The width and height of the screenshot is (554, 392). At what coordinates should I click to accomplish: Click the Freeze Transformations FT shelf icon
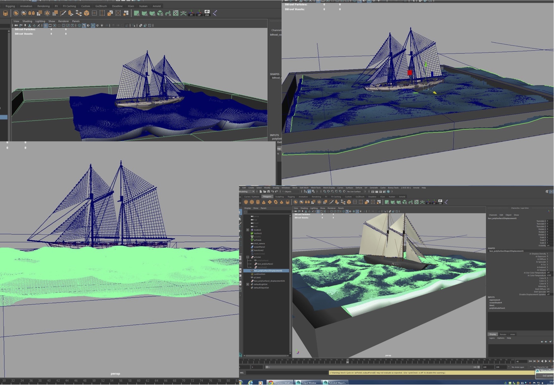click(428, 202)
